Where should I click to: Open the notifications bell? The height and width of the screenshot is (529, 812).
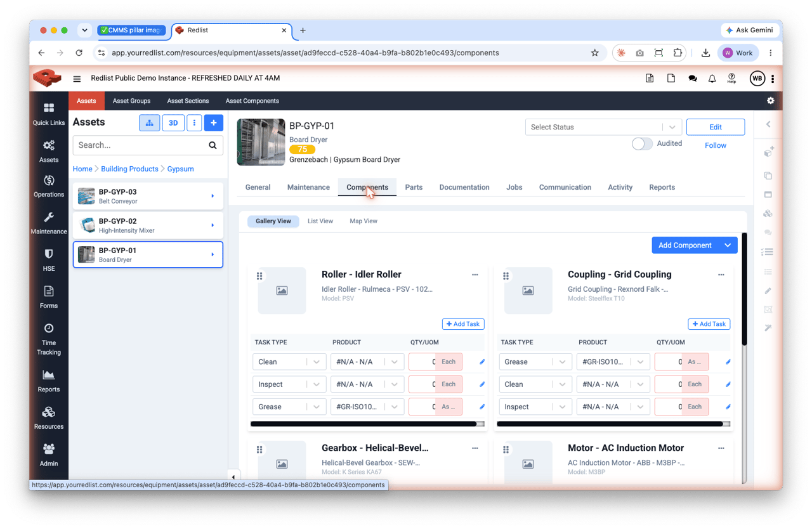coord(712,79)
